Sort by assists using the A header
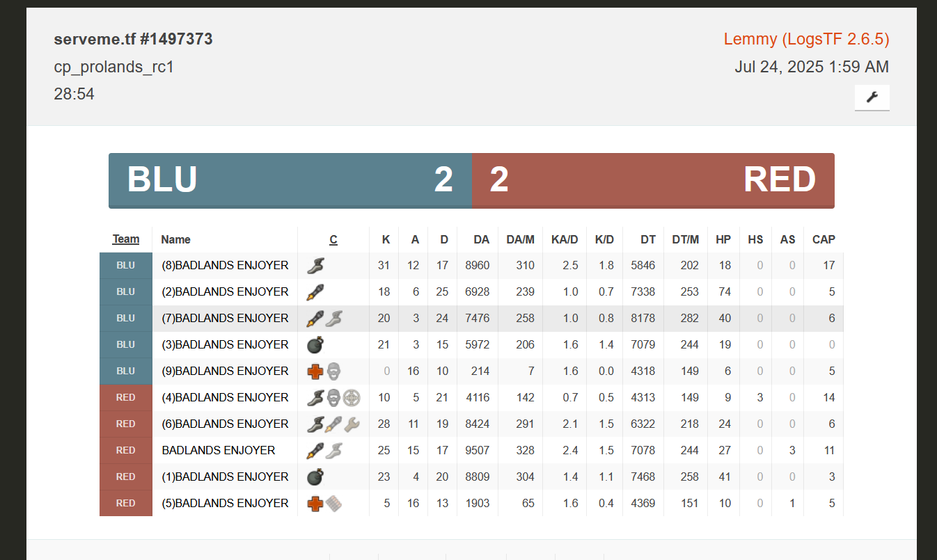This screenshot has height=560, width=937. point(415,239)
